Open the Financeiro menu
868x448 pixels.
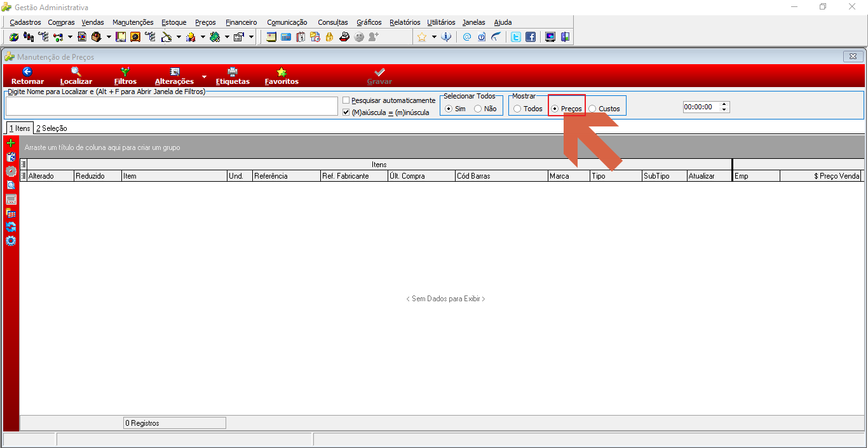241,22
